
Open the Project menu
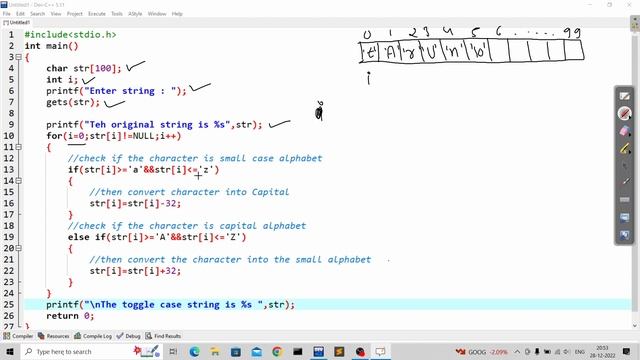75,14
